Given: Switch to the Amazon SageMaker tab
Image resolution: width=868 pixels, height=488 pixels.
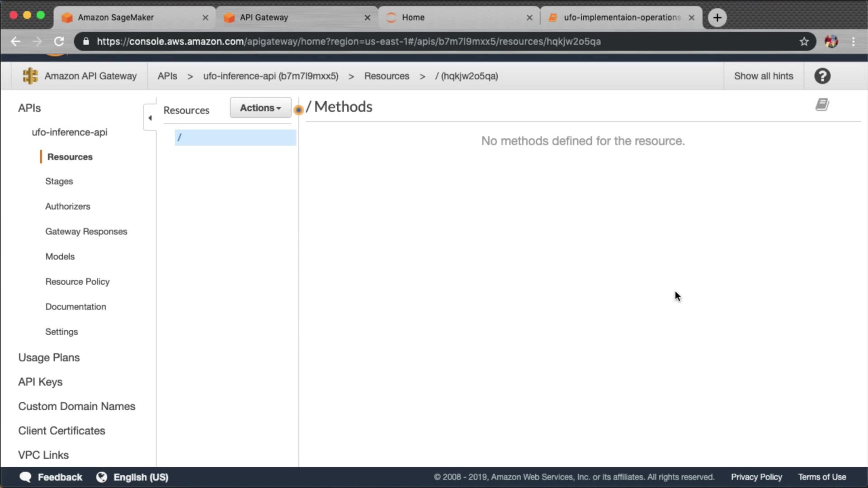Looking at the screenshot, I should coord(116,18).
